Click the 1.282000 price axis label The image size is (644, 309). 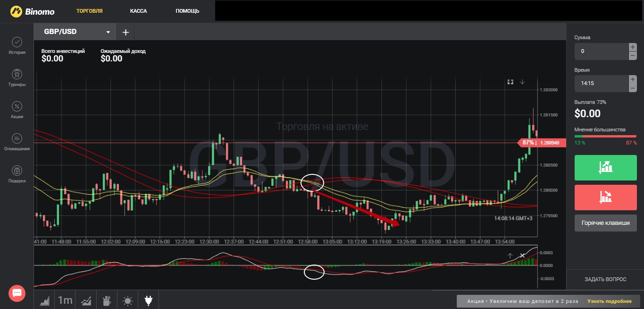[x=549, y=90]
